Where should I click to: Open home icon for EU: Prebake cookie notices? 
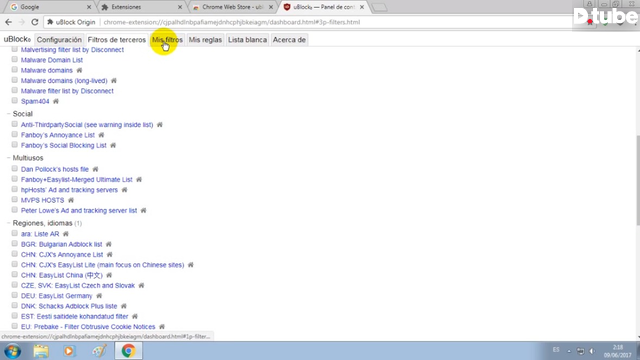(x=162, y=327)
